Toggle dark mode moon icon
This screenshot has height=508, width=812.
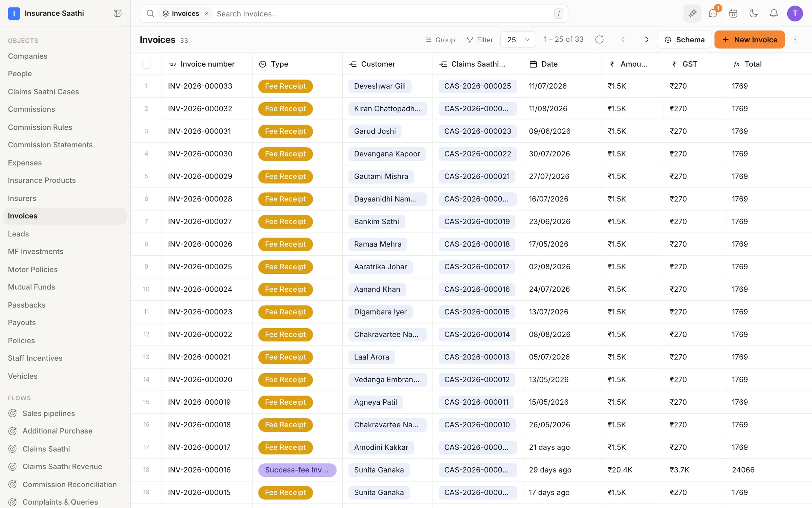(753, 14)
